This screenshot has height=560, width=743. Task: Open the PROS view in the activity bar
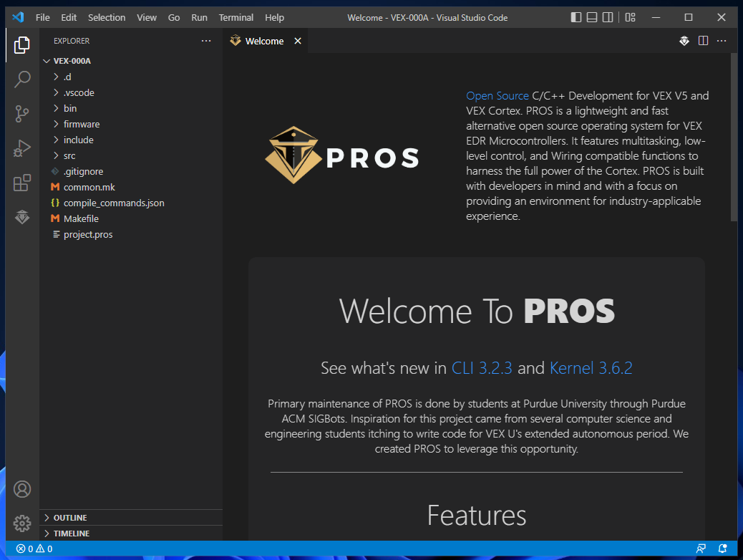[21, 217]
